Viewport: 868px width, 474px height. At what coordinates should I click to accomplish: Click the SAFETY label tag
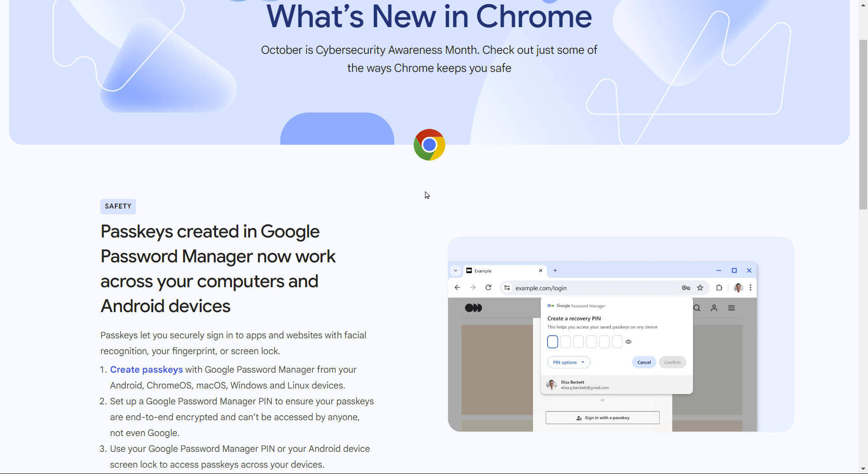pos(118,206)
